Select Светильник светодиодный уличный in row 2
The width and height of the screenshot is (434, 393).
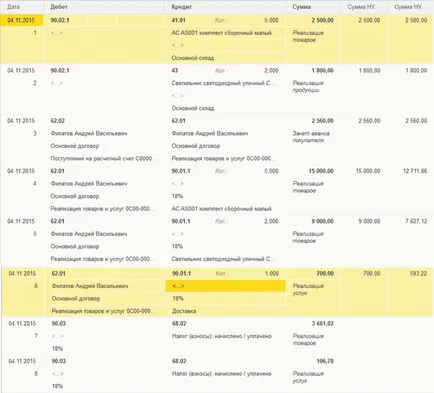pos(223,83)
